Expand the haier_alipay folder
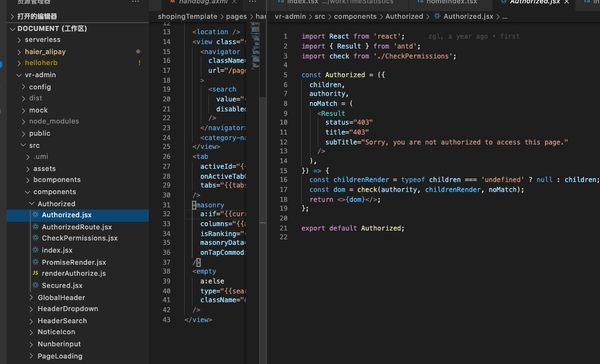This screenshot has height=364, width=600. (x=19, y=52)
